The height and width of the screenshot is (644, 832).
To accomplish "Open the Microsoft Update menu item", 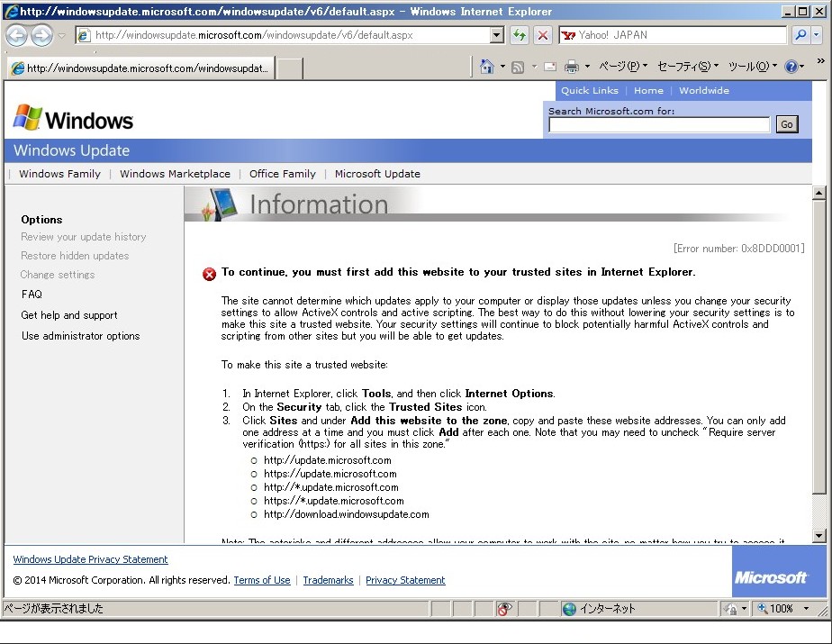I will (x=377, y=174).
